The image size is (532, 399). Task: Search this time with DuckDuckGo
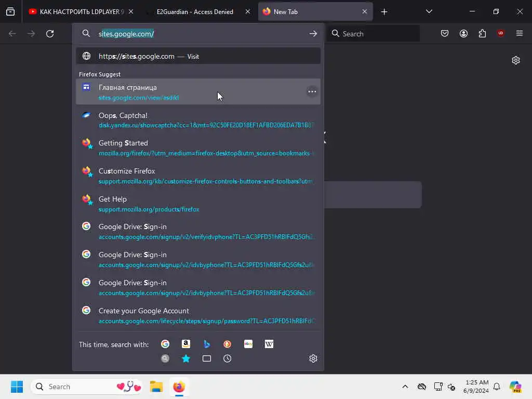(228, 344)
